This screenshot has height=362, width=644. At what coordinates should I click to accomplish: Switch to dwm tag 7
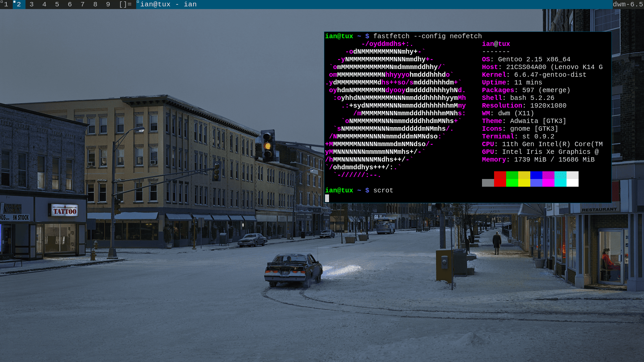click(x=83, y=4)
